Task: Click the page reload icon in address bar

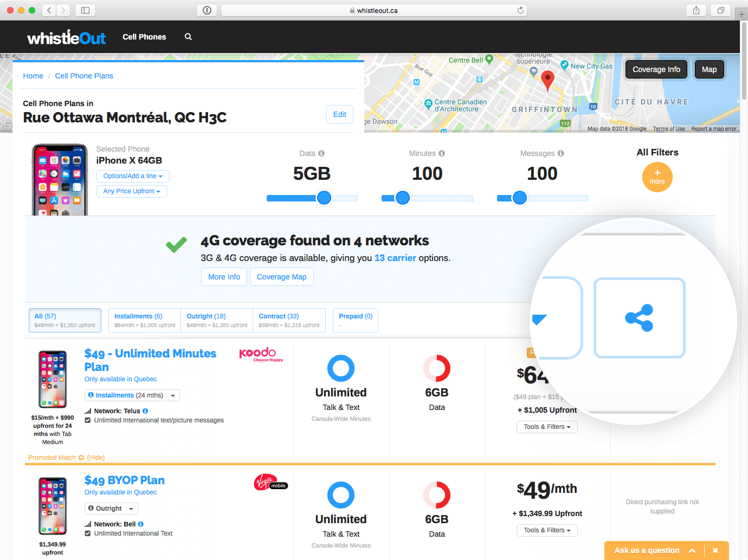Action: pos(520,10)
